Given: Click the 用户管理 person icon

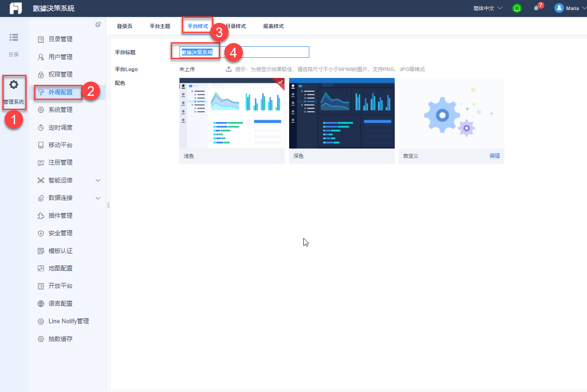Looking at the screenshot, I should (40, 57).
